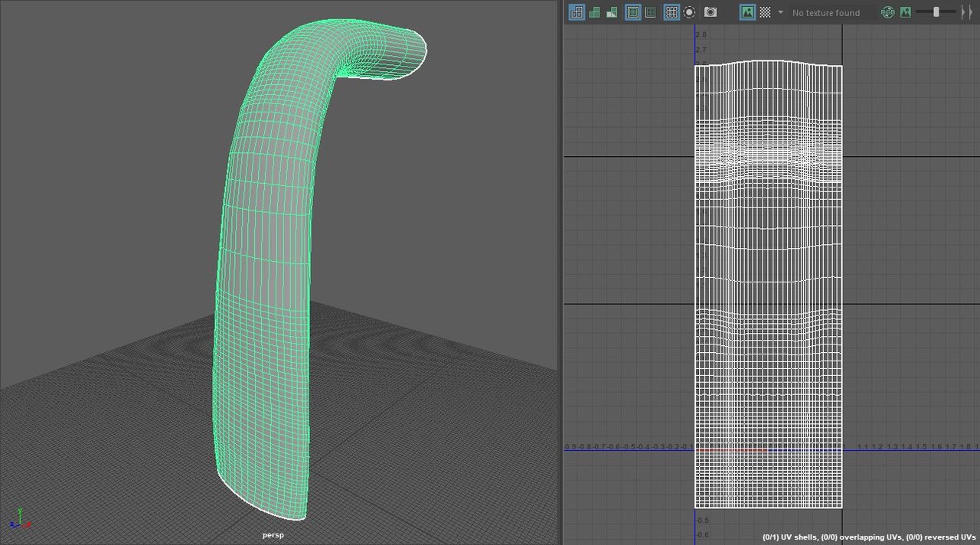Expand the collapsed toolbar arrows at right

pos(967,12)
